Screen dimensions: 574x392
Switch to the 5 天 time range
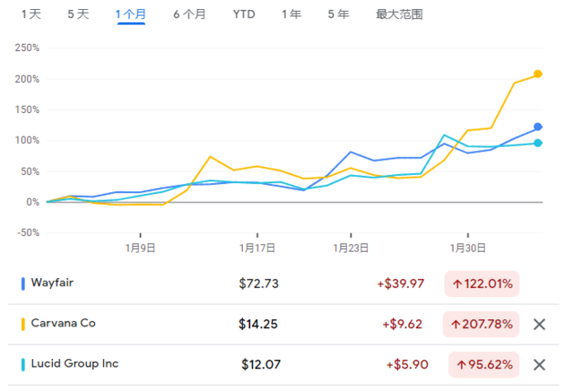coord(78,14)
